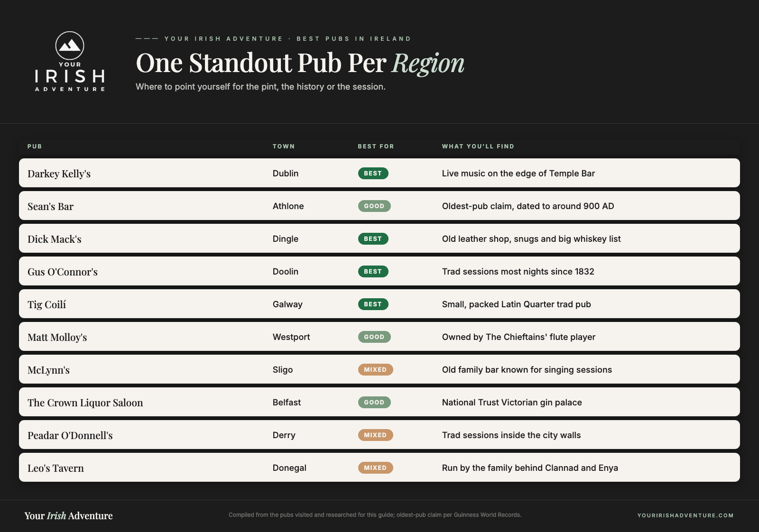Open the YOURIRISHADVENTURE.COM link
Viewport: 759px width, 532px height.
tap(685, 515)
